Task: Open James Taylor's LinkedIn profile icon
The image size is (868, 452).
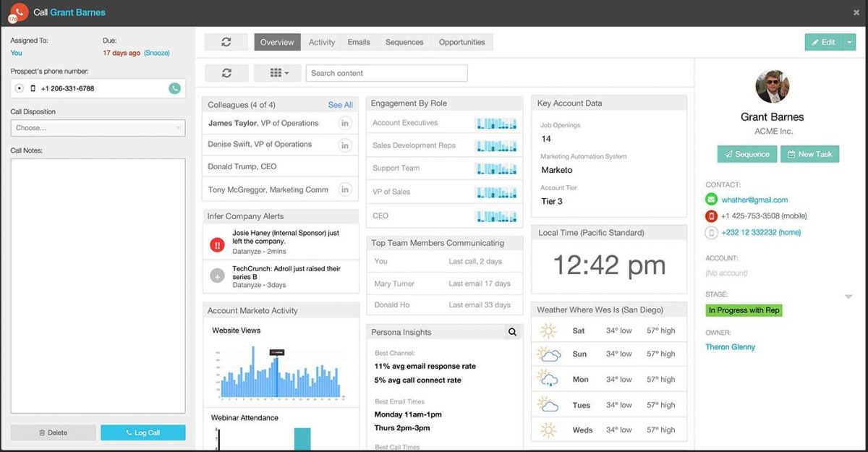Action: point(345,123)
